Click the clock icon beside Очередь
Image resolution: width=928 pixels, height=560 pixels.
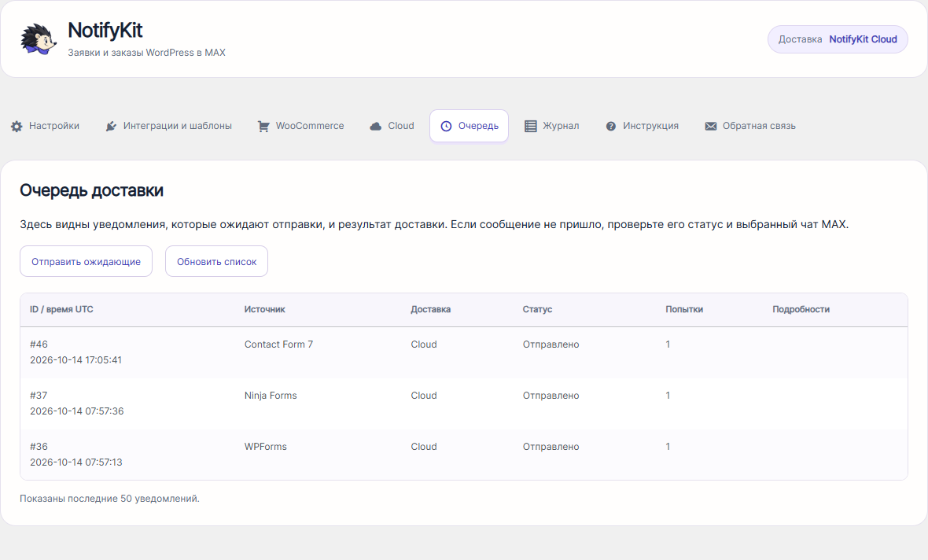click(x=446, y=126)
